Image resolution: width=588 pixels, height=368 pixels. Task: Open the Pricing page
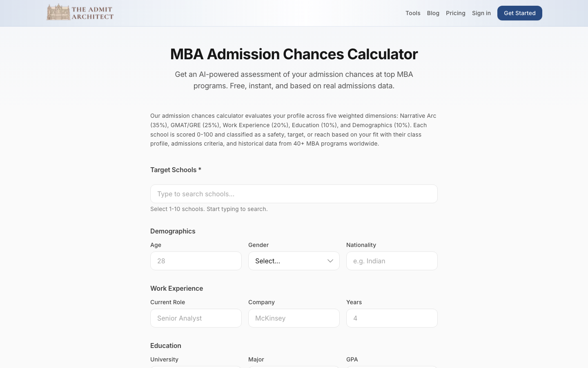pyautogui.click(x=456, y=13)
